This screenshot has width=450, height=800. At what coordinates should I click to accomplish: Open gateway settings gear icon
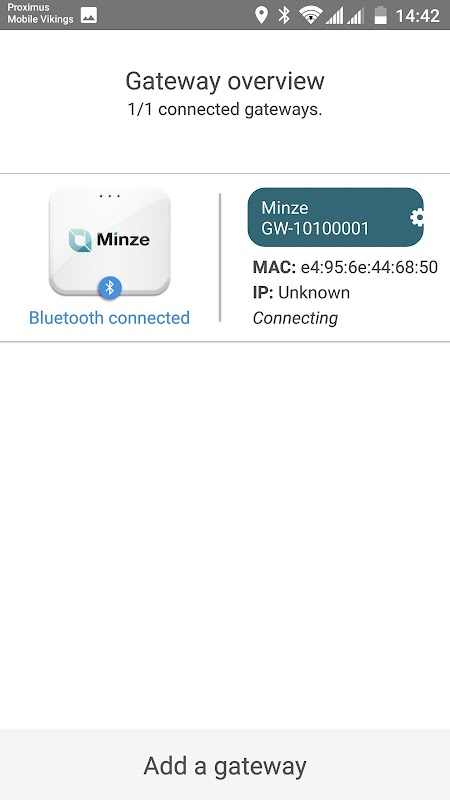click(417, 218)
